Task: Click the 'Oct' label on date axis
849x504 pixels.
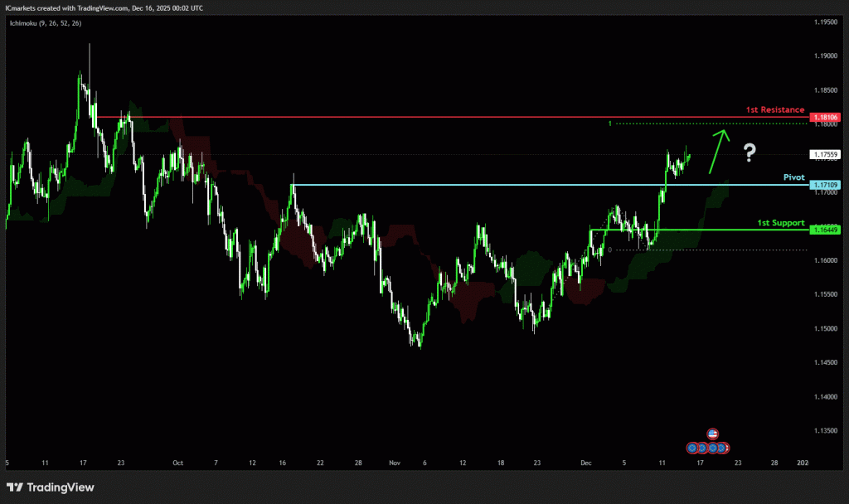Action: (x=177, y=463)
